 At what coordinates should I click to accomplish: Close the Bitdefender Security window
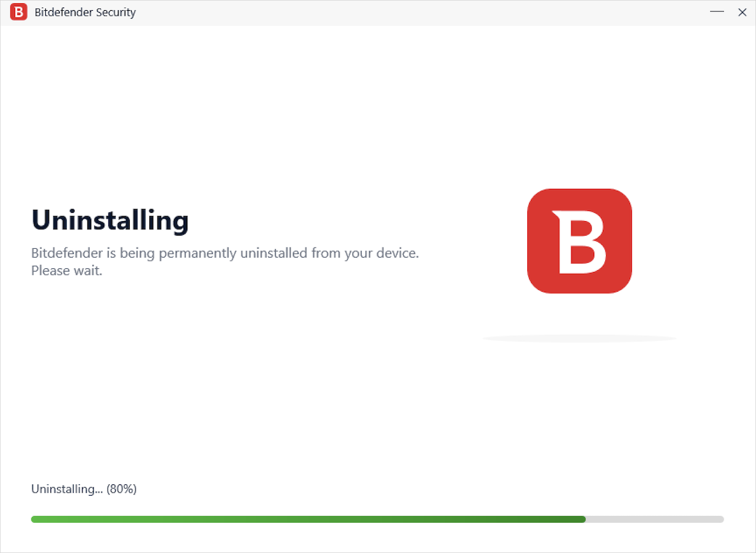742,12
